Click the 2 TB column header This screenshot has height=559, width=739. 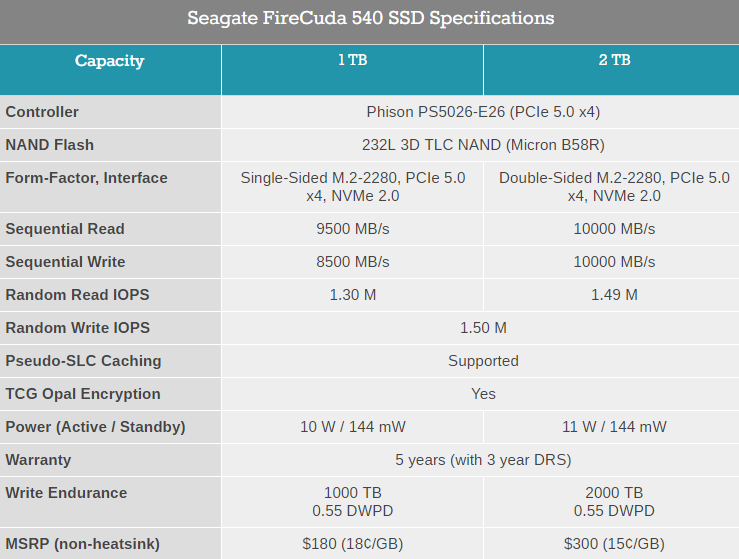614,61
